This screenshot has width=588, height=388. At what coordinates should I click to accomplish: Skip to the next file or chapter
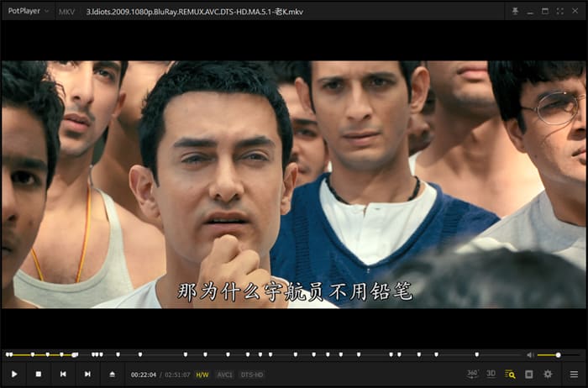tap(87, 374)
